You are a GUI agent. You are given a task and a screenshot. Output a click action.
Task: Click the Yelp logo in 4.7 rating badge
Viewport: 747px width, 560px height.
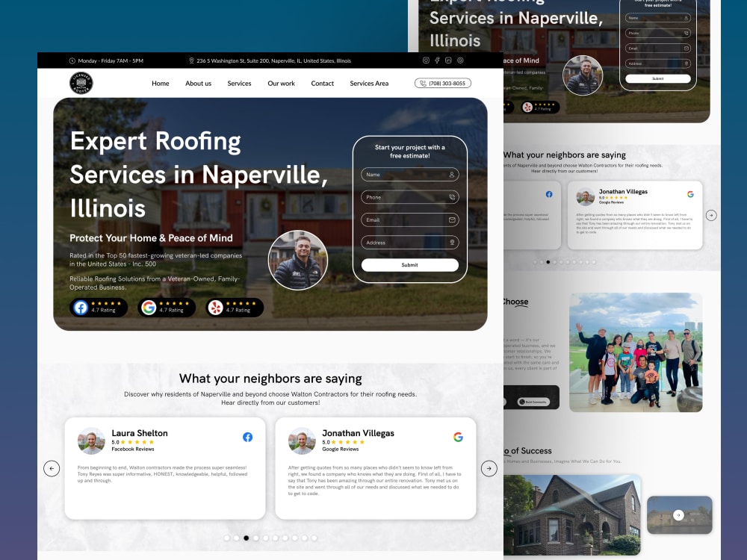point(216,308)
